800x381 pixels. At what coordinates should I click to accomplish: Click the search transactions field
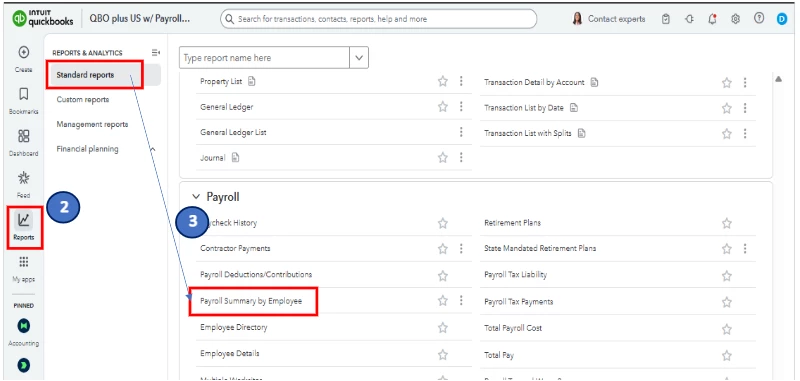tap(379, 19)
